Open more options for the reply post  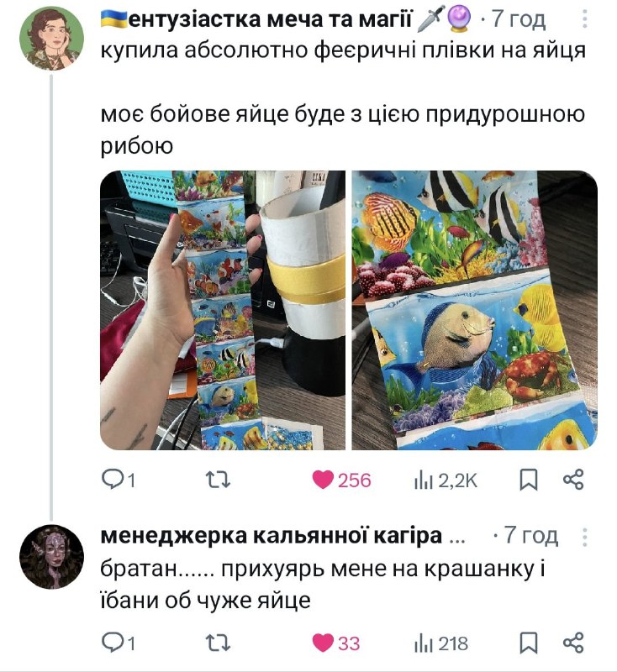(x=585, y=537)
